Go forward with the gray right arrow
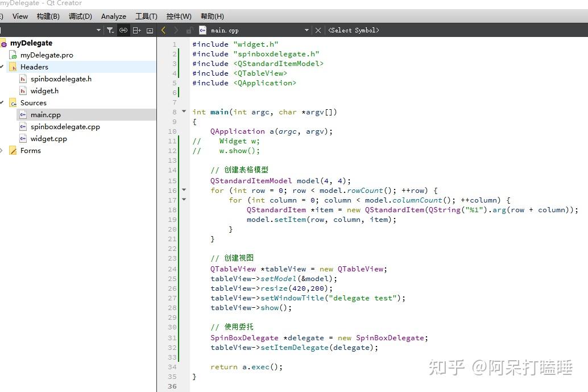Viewport: 588px width, 392px height. pyautogui.click(x=176, y=30)
